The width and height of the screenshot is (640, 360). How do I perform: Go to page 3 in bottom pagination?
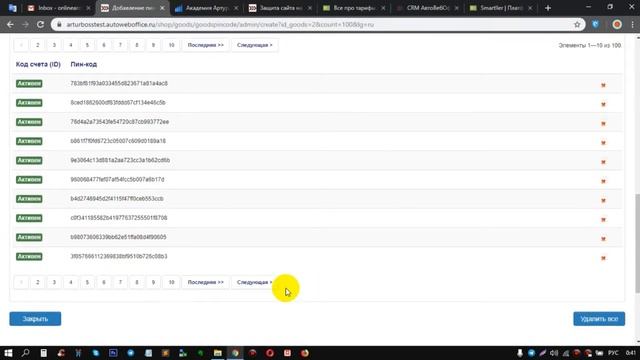click(x=54, y=282)
